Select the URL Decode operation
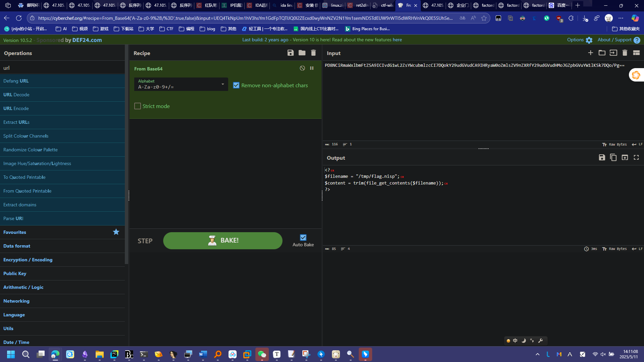Screen dimensions: 644x362 62,95
